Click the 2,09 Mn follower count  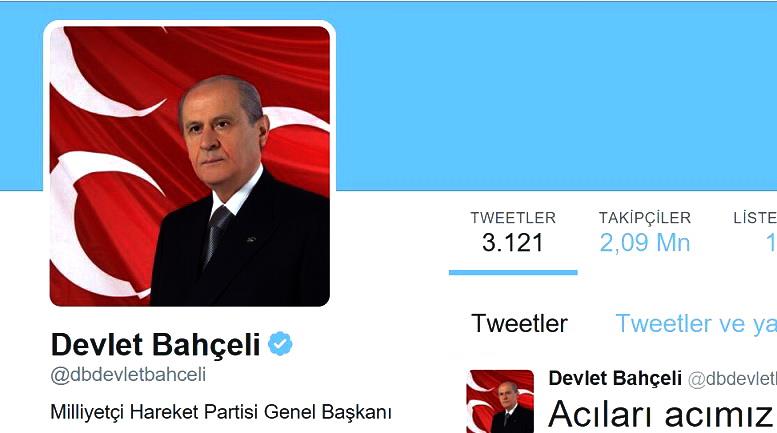click(x=645, y=243)
